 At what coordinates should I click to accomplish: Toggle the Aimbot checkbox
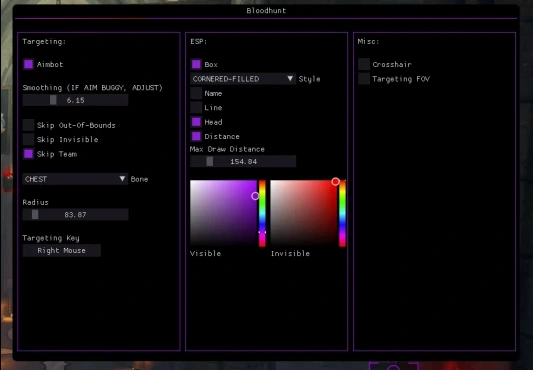point(29,64)
